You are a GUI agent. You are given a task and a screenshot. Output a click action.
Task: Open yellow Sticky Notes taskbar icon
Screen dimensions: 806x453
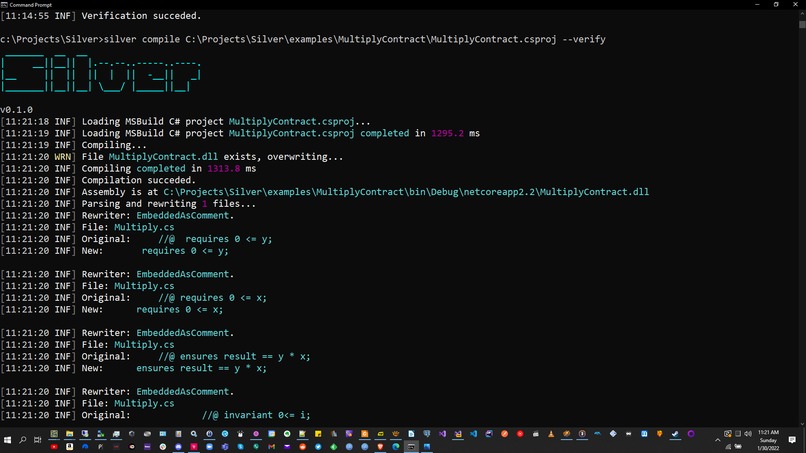(x=318, y=433)
